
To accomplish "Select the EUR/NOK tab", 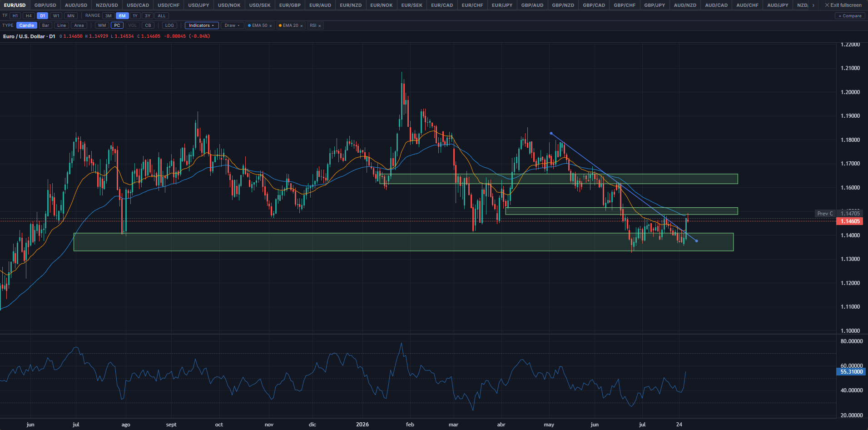I will pos(382,5).
